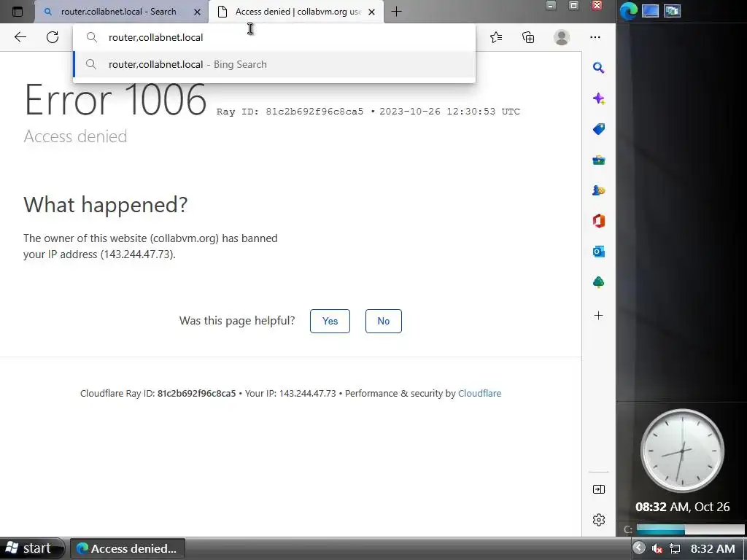This screenshot has height=560, width=747.
Task: Open sidebar Games icon
Action: [599, 190]
